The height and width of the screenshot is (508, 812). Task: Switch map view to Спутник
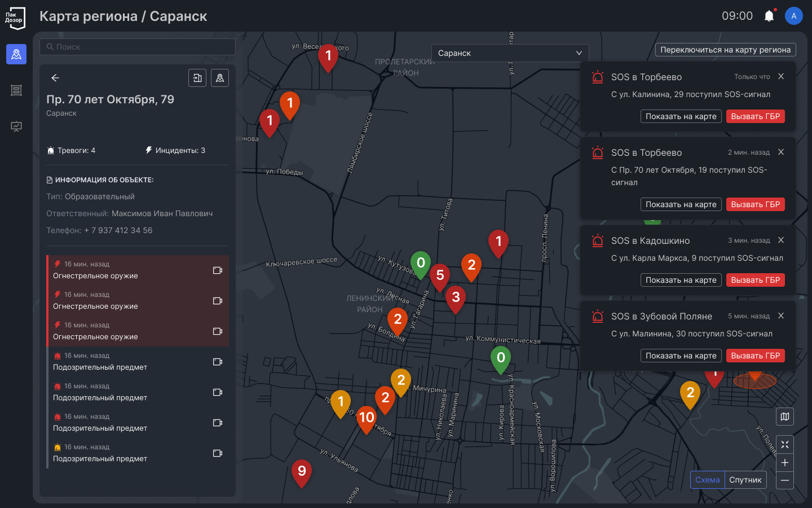pyautogui.click(x=745, y=480)
